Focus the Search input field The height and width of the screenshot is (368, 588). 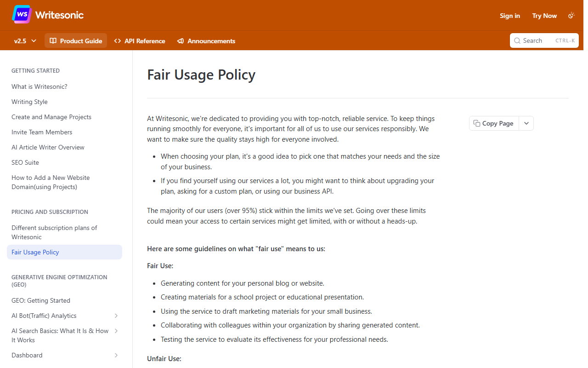pyautogui.click(x=544, y=40)
